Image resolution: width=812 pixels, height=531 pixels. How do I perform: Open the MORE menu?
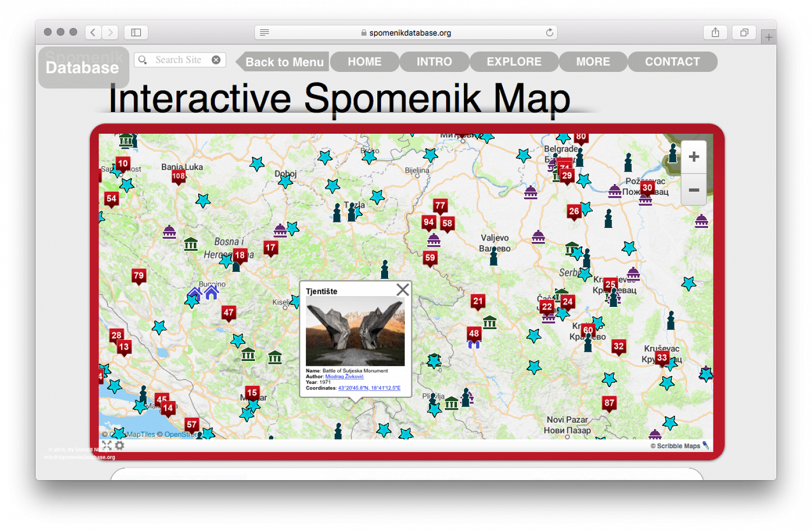point(593,62)
